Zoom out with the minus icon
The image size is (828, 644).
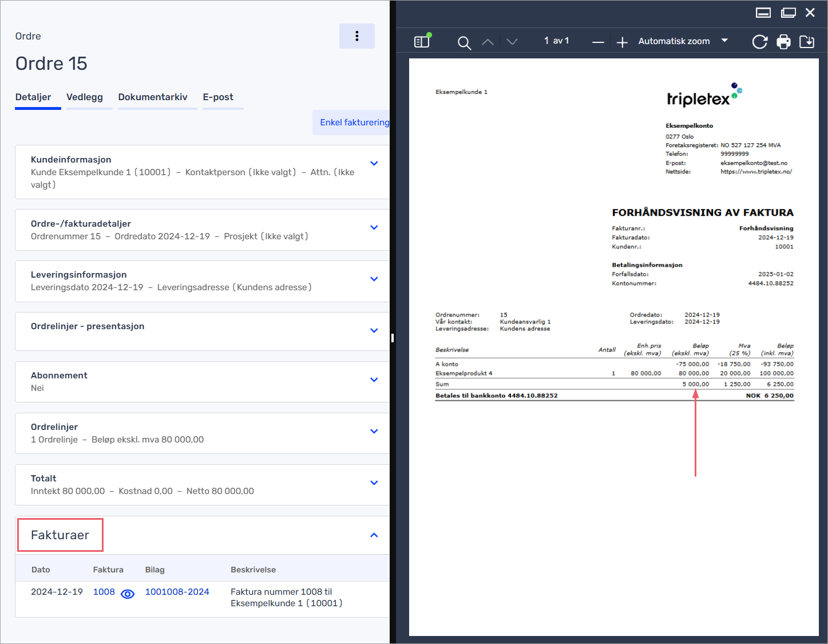pyautogui.click(x=598, y=42)
